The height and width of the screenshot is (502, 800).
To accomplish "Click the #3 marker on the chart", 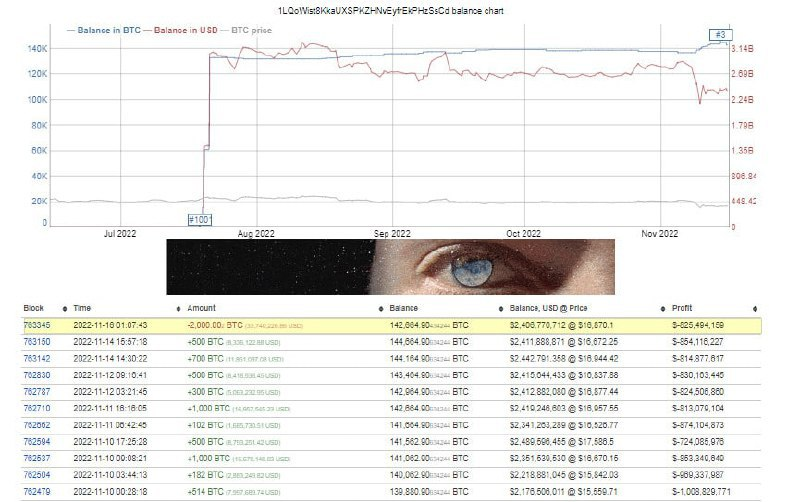I will pos(720,36).
